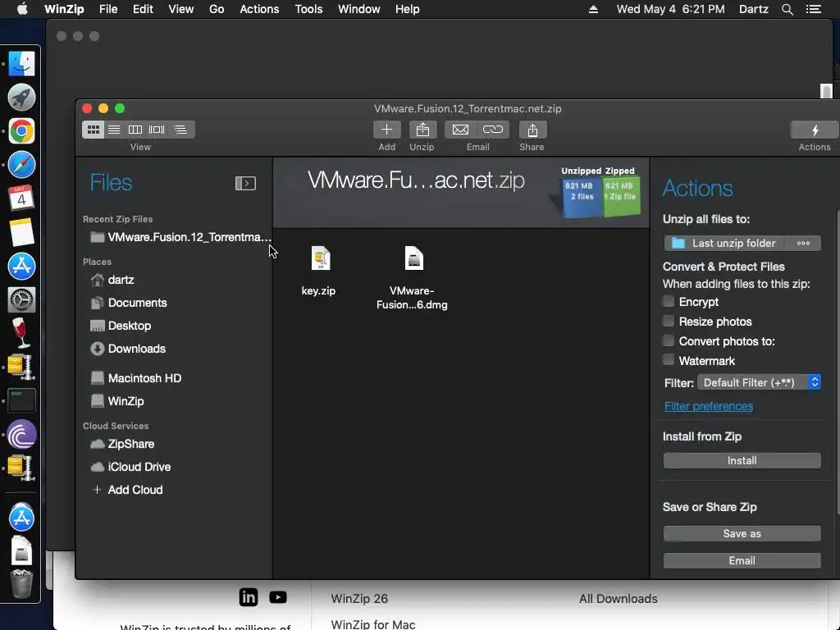Open the Help menu
Viewport: 840px width, 630px height.
pyautogui.click(x=407, y=9)
